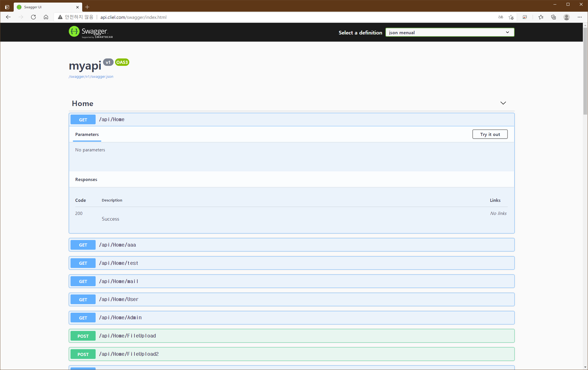Click the not-secure warning icon
The height and width of the screenshot is (370, 588).
coord(60,17)
